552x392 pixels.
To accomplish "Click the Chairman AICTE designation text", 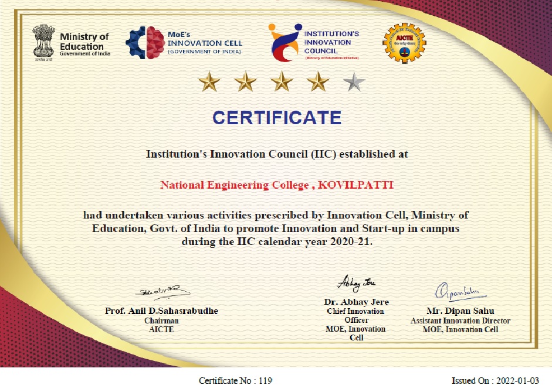I will (161, 325).
